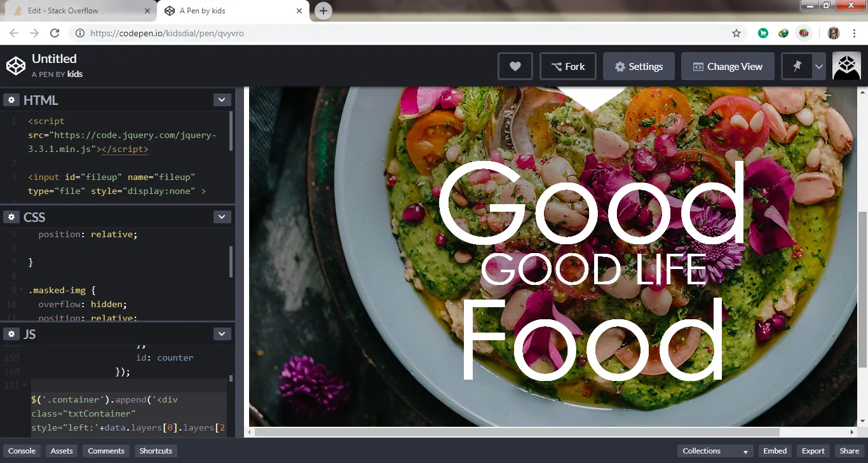Open the Assets panel
Image resolution: width=868 pixels, height=463 pixels.
(x=62, y=451)
